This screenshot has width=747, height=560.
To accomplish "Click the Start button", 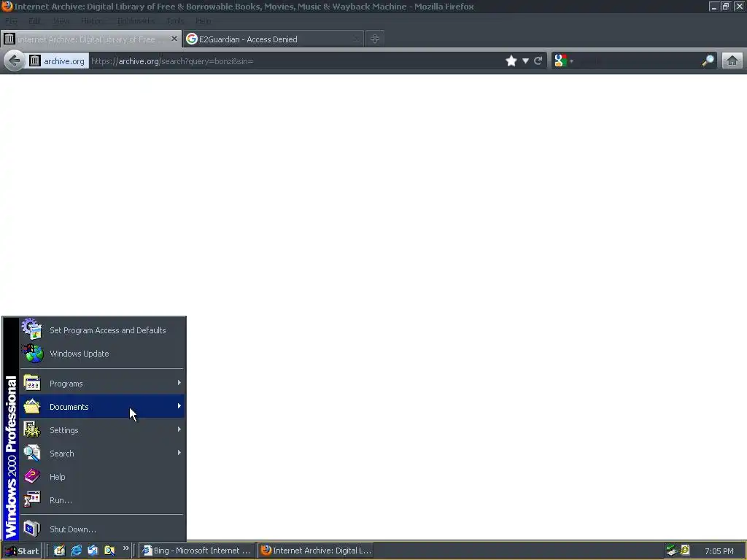I will (21, 551).
